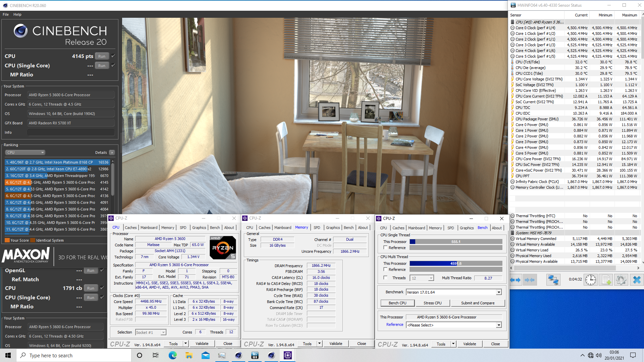Click the Multi Thread 4591.6 score bar
The width and height of the screenshot is (644, 362).
(x=456, y=263)
